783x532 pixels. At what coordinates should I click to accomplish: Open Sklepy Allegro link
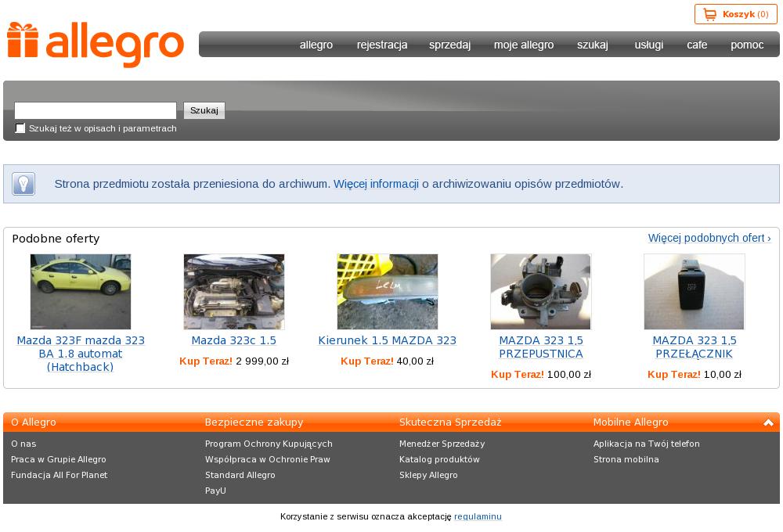[428, 475]
